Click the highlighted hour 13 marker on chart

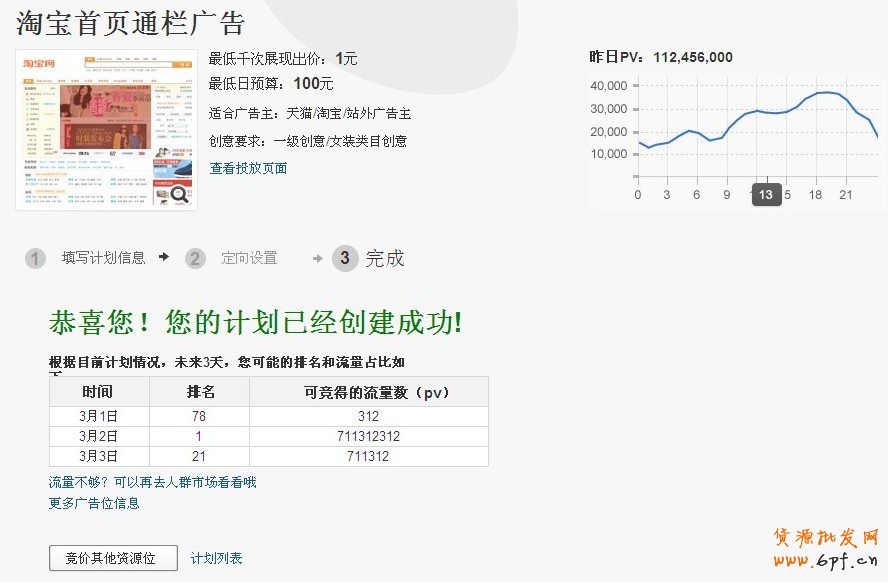pyautogui.click(x=766, y=195)
